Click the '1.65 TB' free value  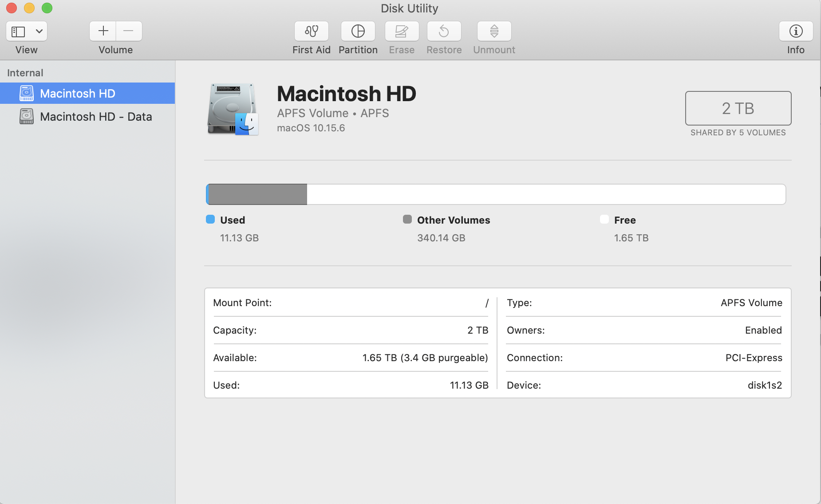[631, 238]
